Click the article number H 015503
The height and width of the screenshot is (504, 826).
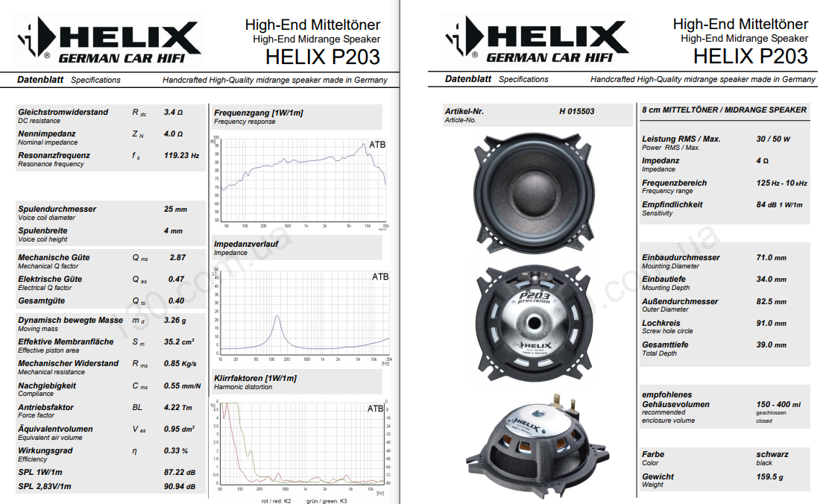[576, 112]
